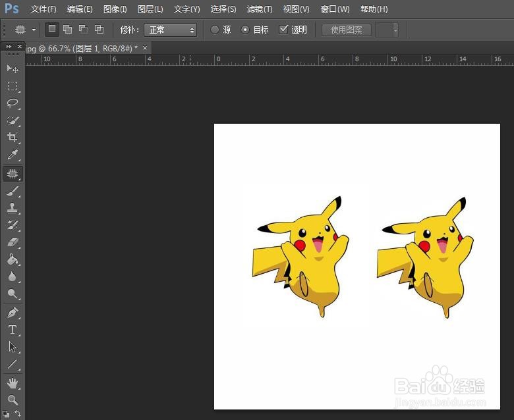
Task: Open the 选择(S) menu
Action: 223,9
